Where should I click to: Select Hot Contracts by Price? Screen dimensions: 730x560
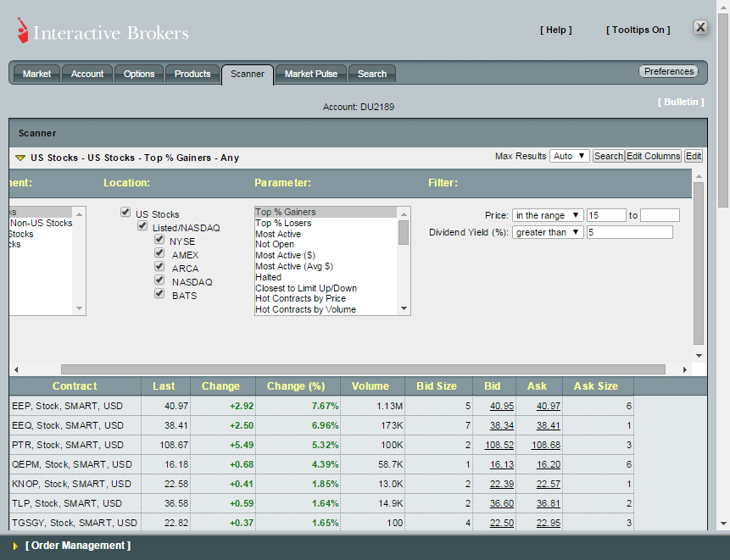coord(326,298)
